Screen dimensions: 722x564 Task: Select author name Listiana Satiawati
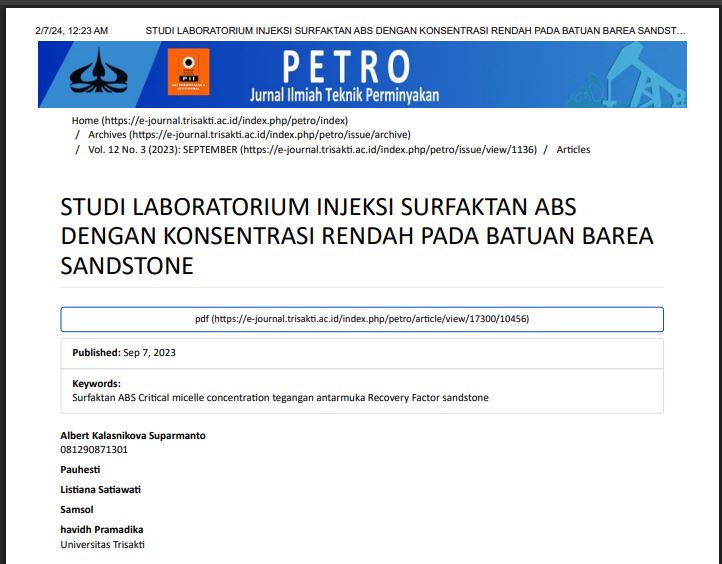(x=99, y=490)
